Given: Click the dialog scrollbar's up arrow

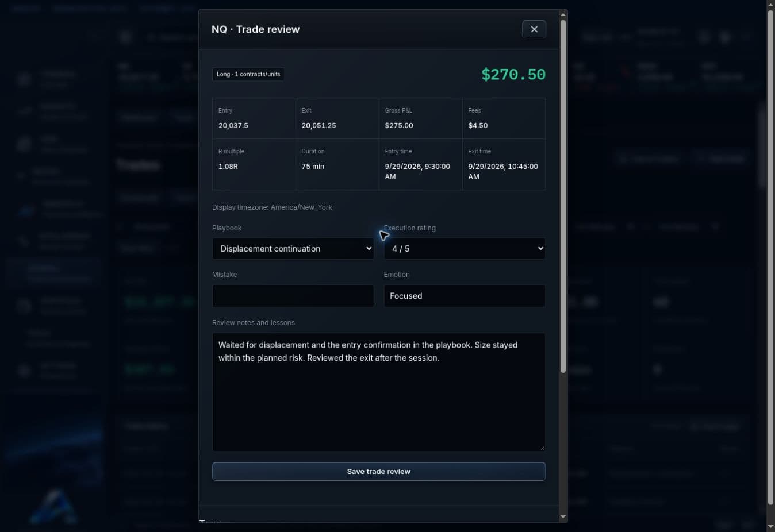Looking at the screenshot, I should tap(563, 14).
